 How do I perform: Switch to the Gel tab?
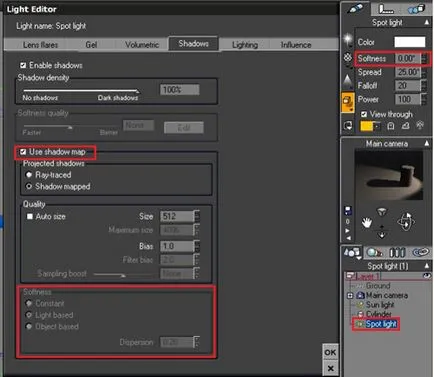click(x=91, y=45)
